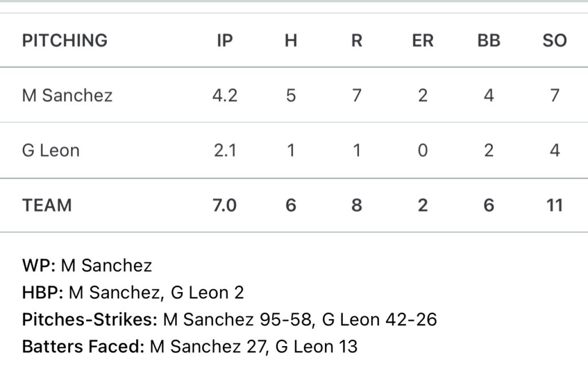The image size is (588, 380).
Task: Open G Leon player name in table
Action: [51, 150]
